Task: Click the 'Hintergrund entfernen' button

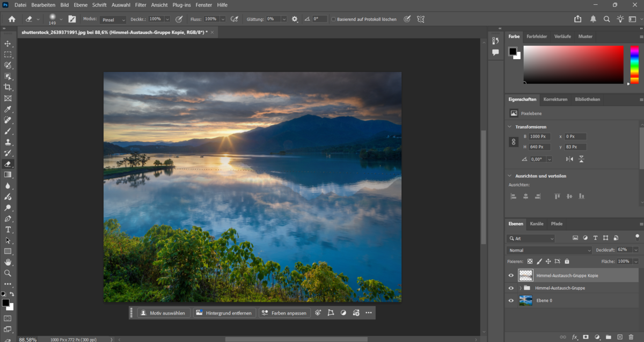Action: click(x=226, y=312)
